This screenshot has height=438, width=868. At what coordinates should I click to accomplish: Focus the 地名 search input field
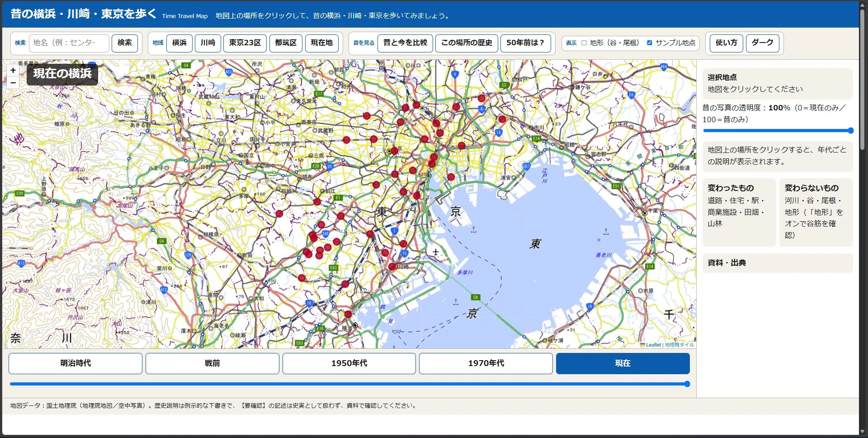[69, 43]
